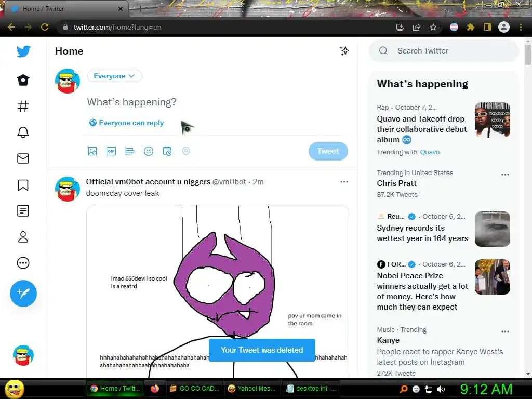The image size is (532, 399).
Task: Open the More circle icon in sidebar
Action: 23,263
